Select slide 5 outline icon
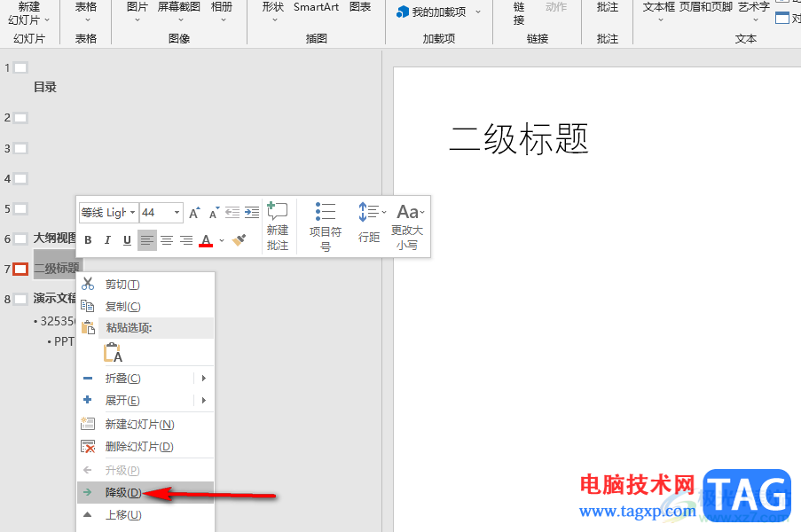The height and width of the screenshot is (532, 801). click(20, 209)
